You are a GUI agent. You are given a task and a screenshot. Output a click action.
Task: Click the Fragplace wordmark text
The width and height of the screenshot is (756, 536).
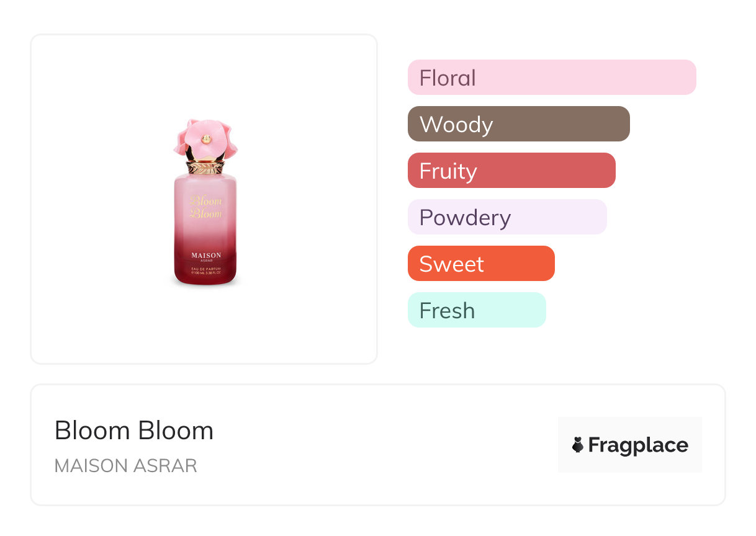638,445
